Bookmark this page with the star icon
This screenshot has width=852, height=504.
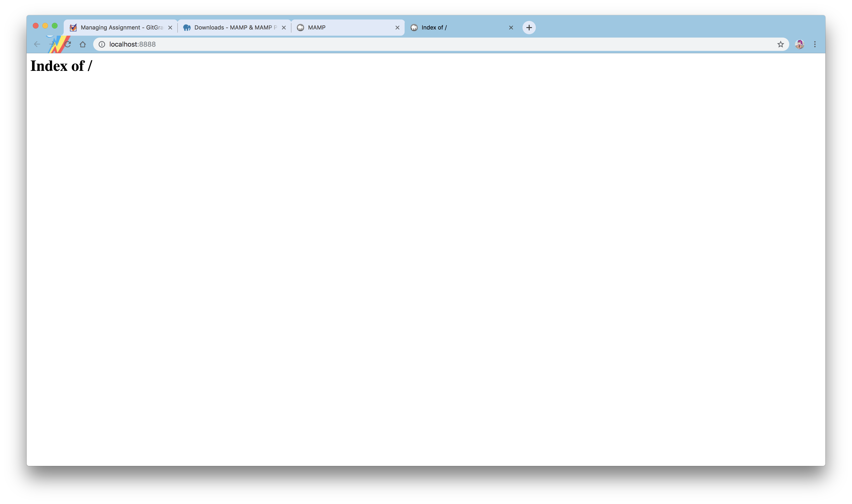point(780,44)
